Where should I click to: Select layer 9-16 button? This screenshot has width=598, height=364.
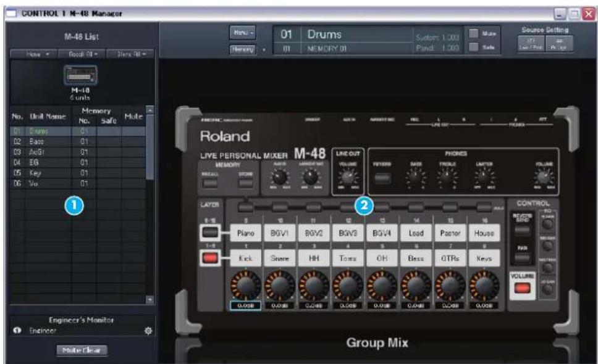click(x=210, y=232)
